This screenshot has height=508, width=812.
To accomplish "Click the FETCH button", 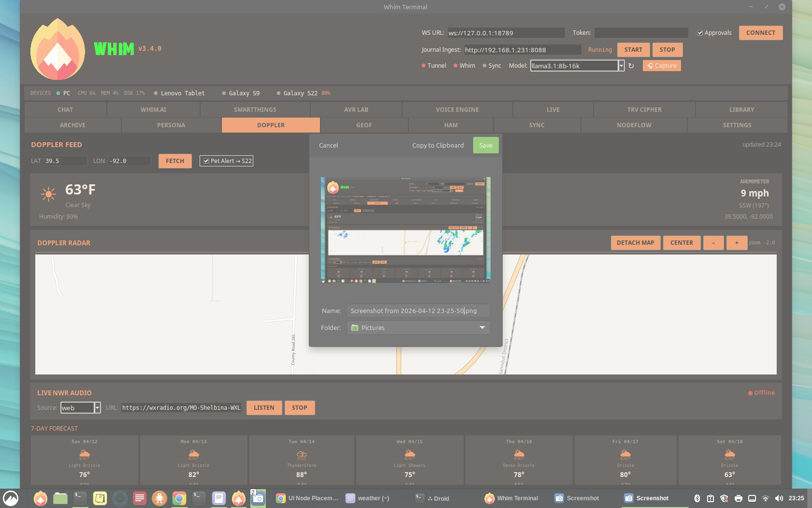I will point(175,161).
